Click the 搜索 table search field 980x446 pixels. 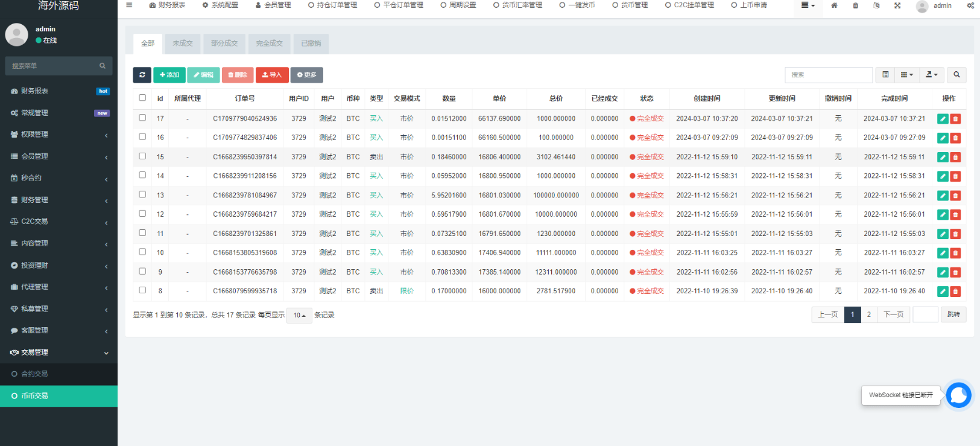[x=829, y=75]
